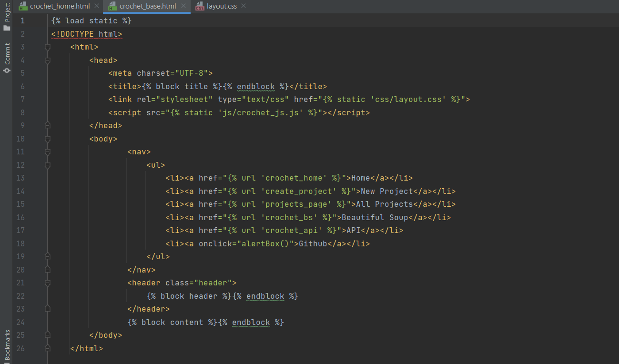The width and height of the screenshot is (619, 364).
Task: Collapse the ul element fold at line 12
Action: coord(47,164)
